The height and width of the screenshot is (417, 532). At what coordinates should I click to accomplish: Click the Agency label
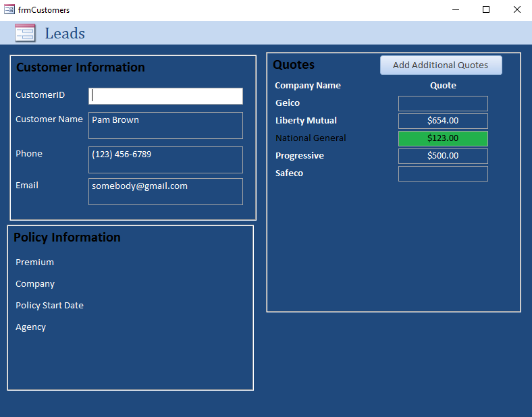(30, 327)
